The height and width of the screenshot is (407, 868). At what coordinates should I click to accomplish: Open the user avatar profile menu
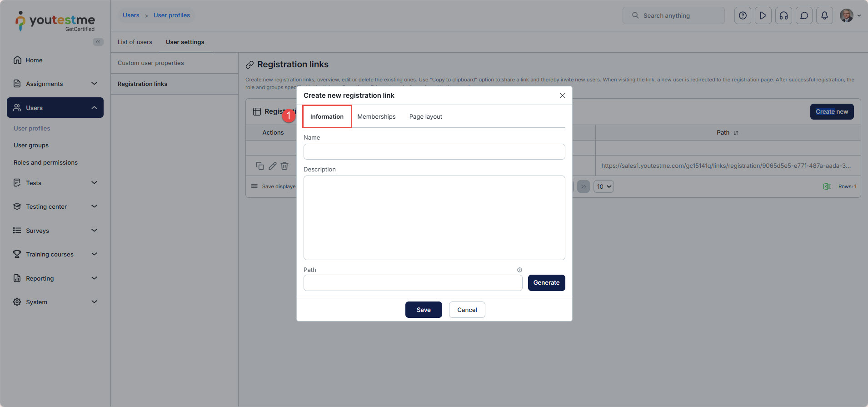point(849,15)
